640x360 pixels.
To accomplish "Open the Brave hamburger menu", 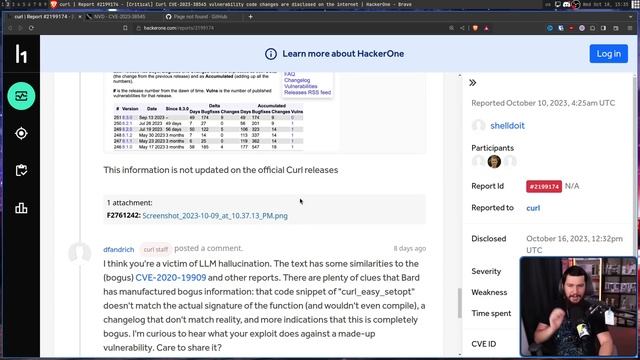I will pyautogui.click(x=630, y=28).
